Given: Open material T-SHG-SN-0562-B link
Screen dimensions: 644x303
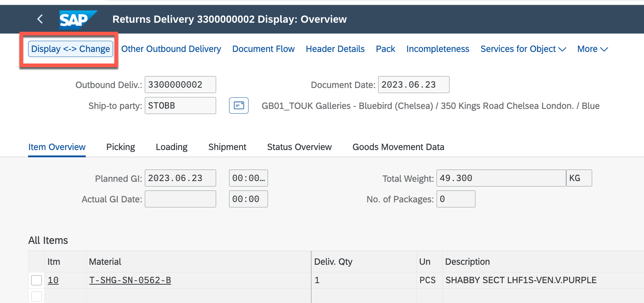Looking at the screenshot, I should (x=130, y=280).
